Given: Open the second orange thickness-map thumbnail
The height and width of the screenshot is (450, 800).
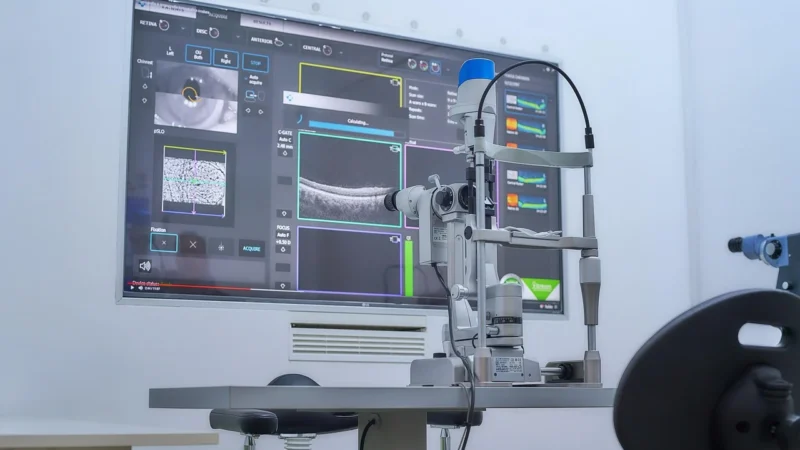Looking at the screenshot, I should pos(526,128).
